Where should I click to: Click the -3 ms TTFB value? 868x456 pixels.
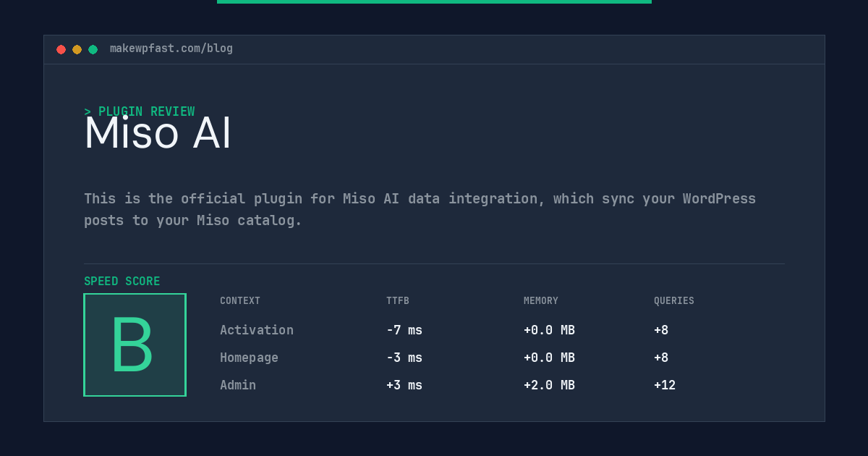point(404,358)
